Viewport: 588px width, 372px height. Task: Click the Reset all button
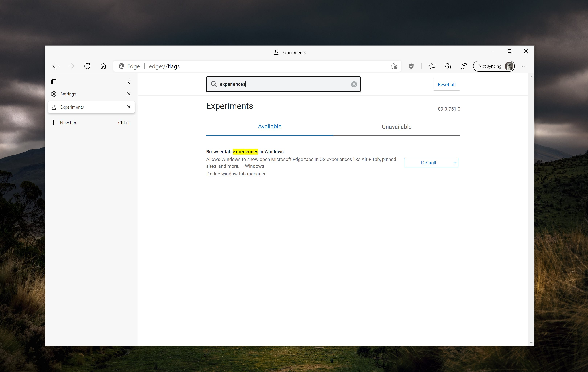pos(446,84)
